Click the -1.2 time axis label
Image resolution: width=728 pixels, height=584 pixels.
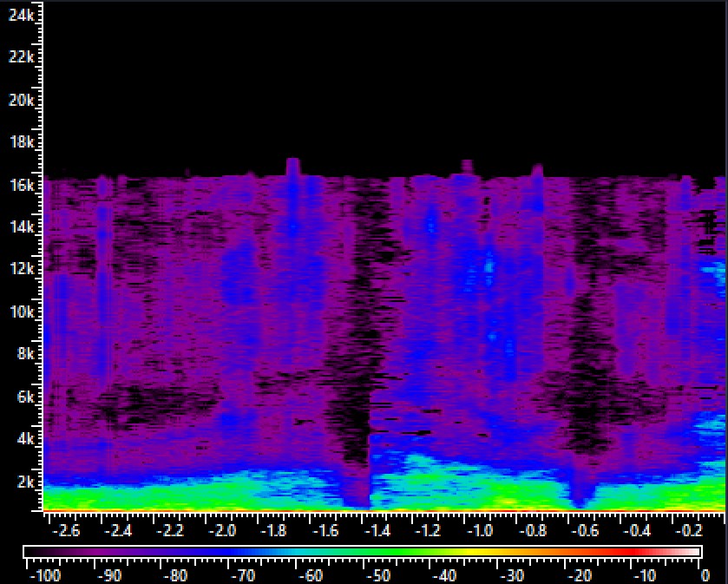pyautogui.click(x=429, y=530)
